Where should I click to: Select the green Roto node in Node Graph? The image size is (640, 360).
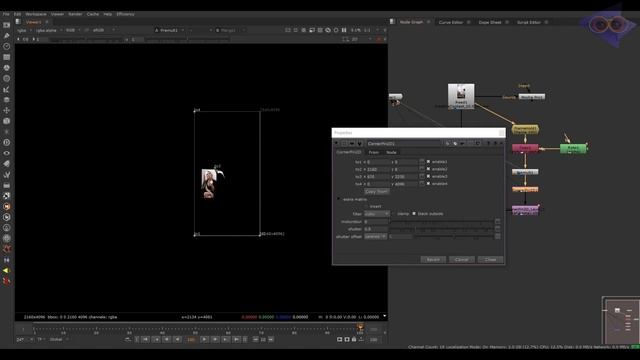tap(573, 149)
